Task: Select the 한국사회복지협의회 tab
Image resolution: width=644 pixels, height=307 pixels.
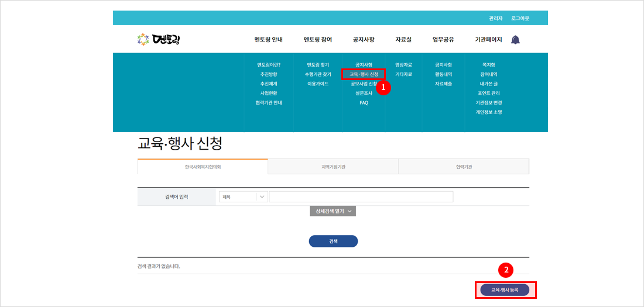Action: coord(203,167)
